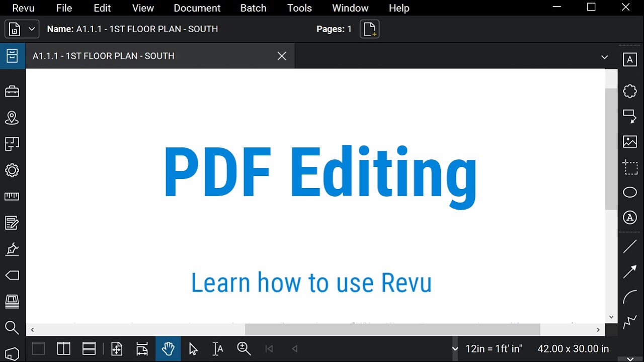The width and height of the screenshot is (644, 362).
Task: Activate the Select Text tool
Action: click(x=218, y=348)
